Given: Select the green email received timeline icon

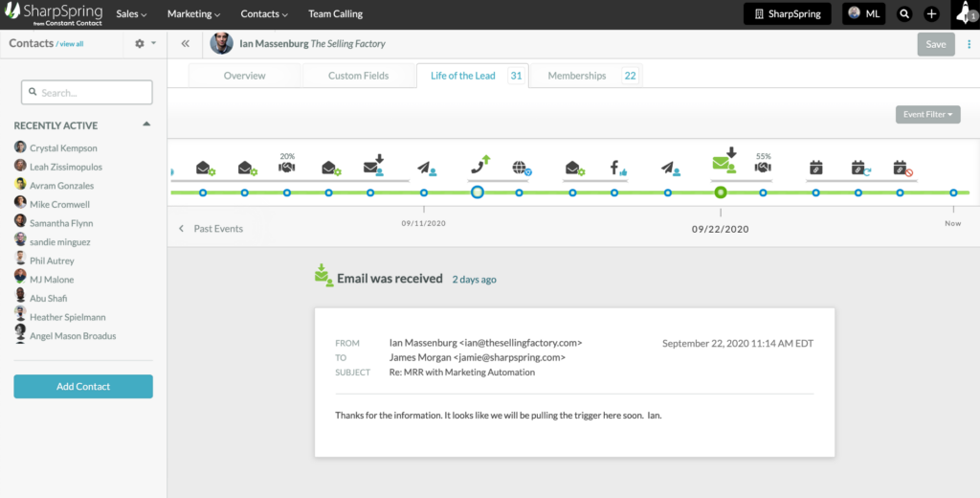Looking at the screenshot, I should tap(724, 161).
